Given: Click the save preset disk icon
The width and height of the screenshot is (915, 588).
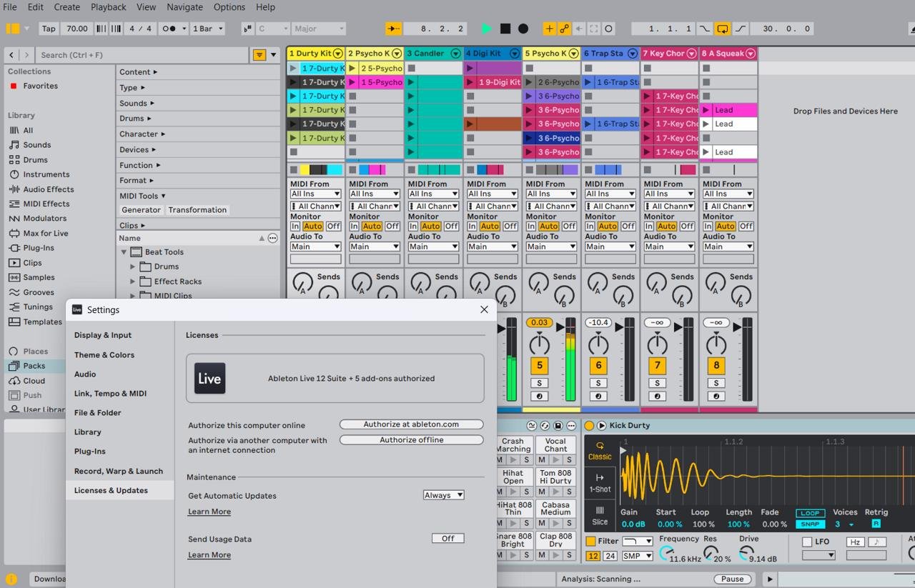Looking at the screenshot, I should pyautogui.click(x=558, y=426).
